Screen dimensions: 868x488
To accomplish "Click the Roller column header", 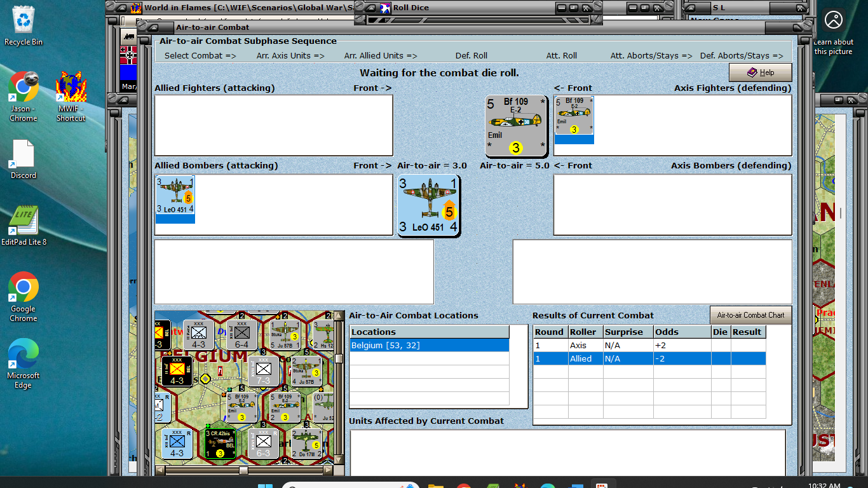I will (585, 332).
